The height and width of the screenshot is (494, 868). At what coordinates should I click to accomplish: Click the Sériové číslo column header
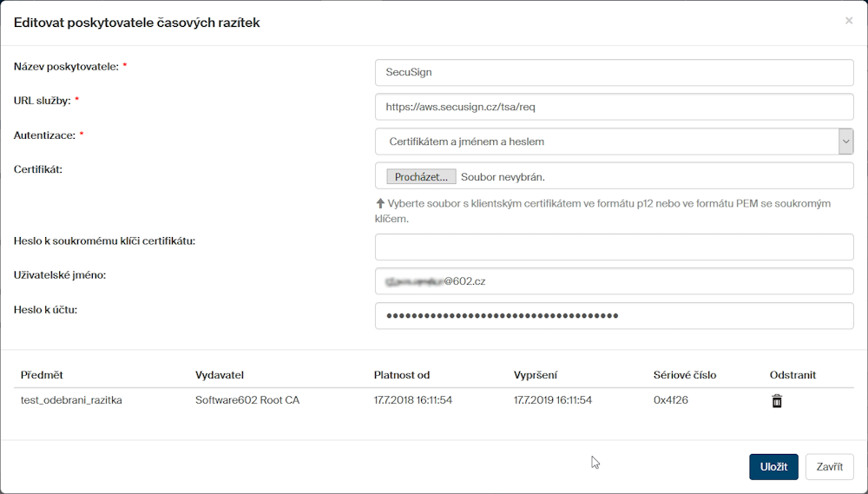click(685, 375)
